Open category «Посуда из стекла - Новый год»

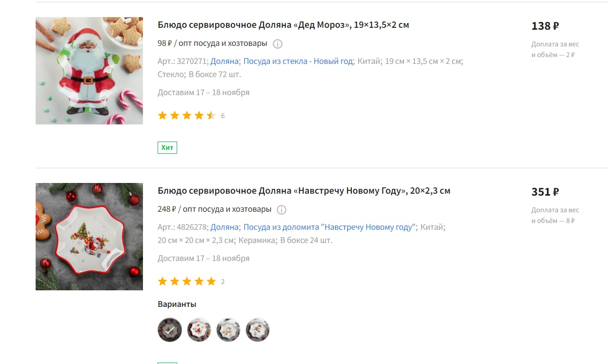298,61
